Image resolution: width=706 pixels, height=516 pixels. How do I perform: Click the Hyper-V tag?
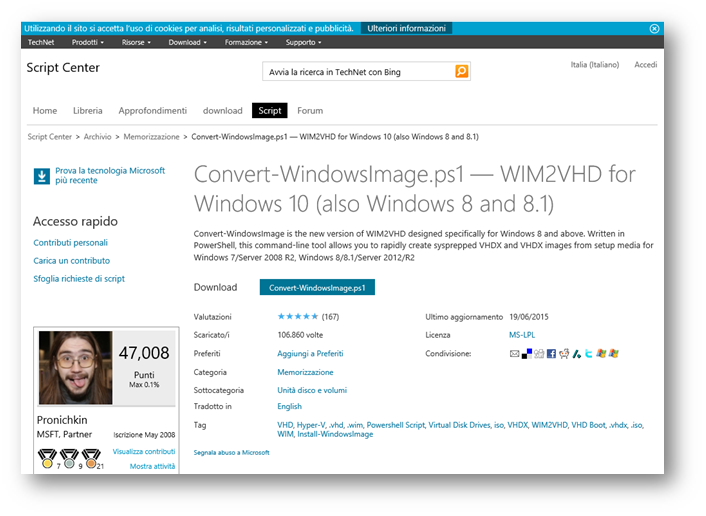coord(311,425)
